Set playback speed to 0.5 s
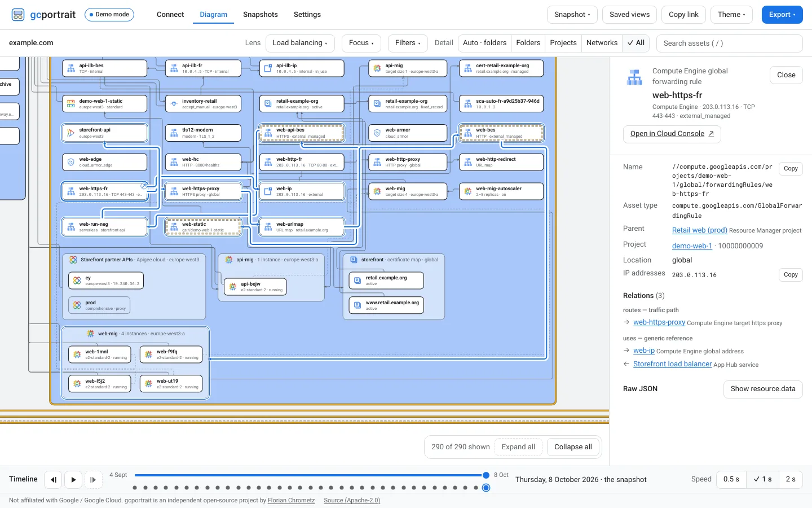This screenshot has width=812, height=508. 731,479
